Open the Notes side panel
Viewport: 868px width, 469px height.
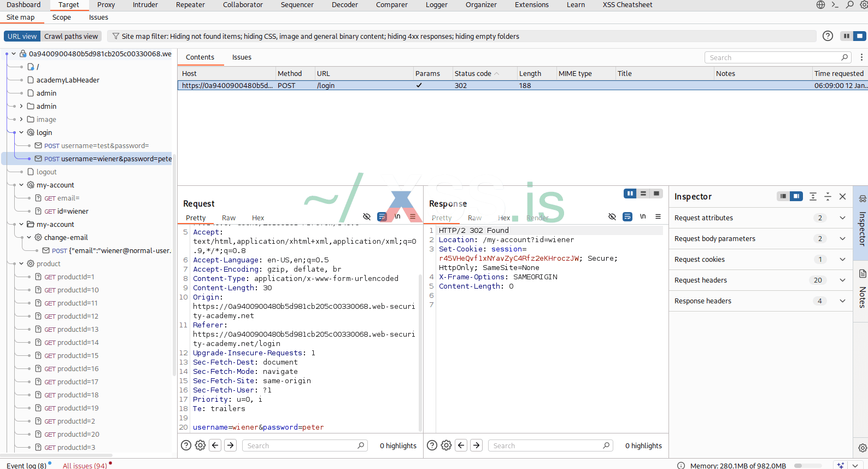pos(862,290)
